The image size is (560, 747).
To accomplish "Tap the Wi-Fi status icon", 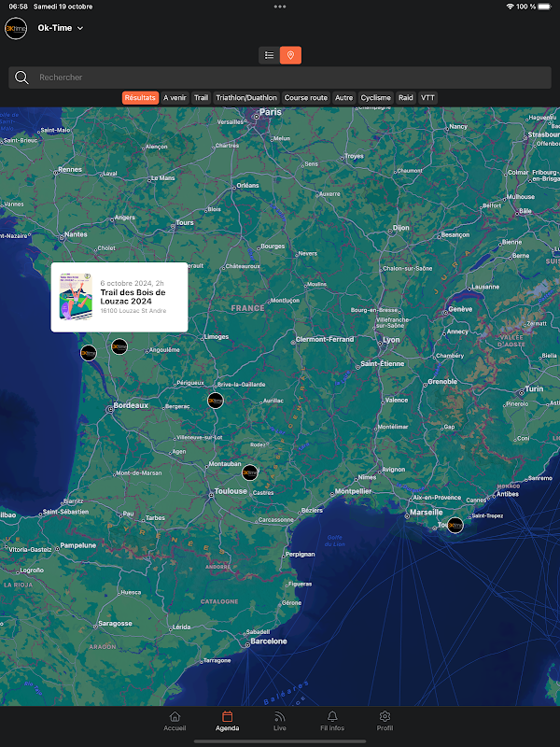I will 510,7.
